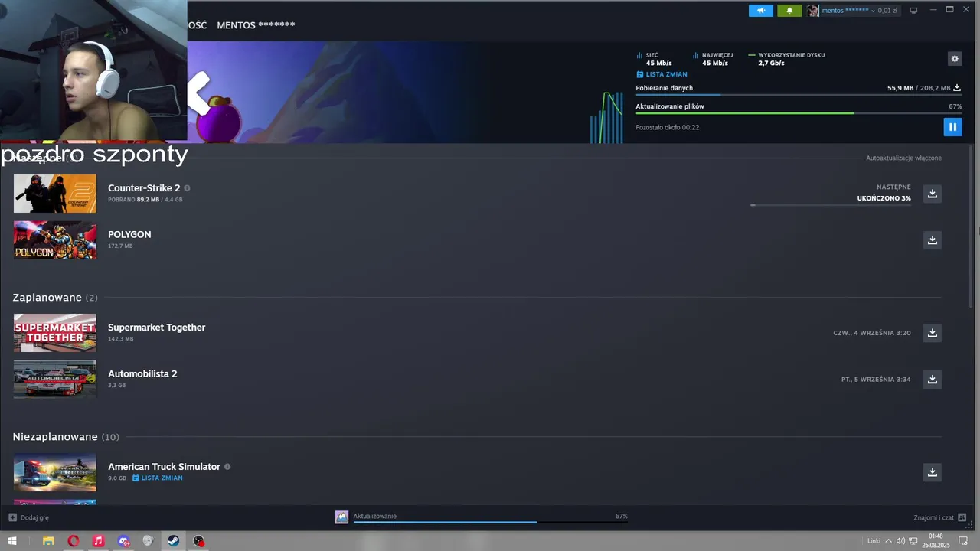Open the Steam announcements megaphone button
The height and width of the screenshot is (551, 980).
[761, 11]
